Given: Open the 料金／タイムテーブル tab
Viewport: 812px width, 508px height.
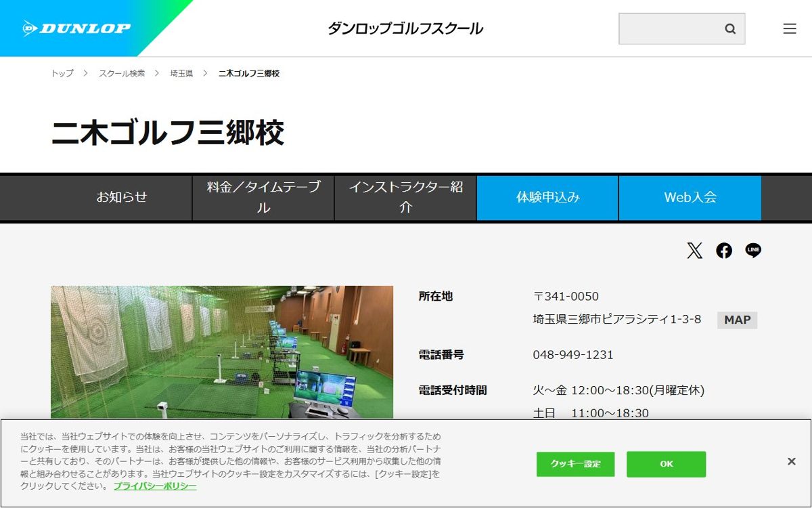Looking at the screenshot, I should [263, 198].
